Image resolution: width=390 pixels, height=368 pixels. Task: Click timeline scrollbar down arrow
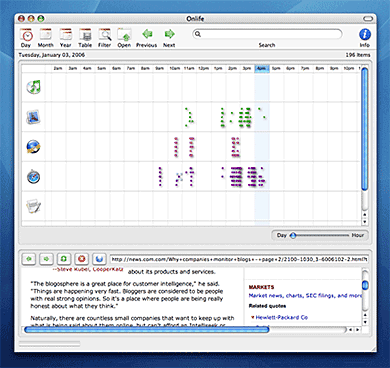click(365, 222)
